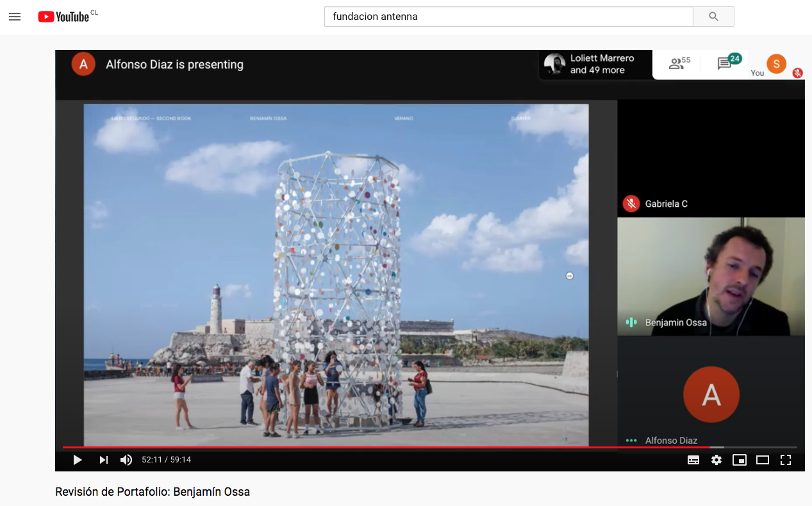The image size is (812, 506).
Task: Enter full screen mode
Action: click(x=786, y=460)
